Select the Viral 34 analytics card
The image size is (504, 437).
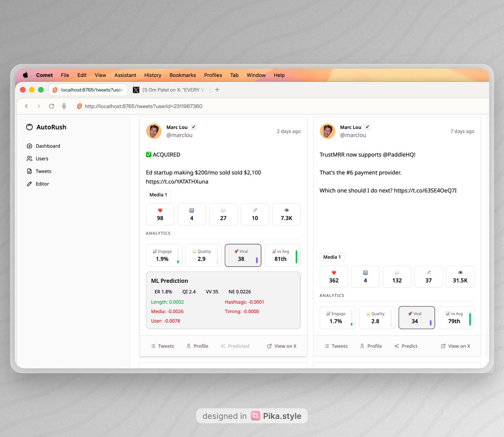click(417, 318)
